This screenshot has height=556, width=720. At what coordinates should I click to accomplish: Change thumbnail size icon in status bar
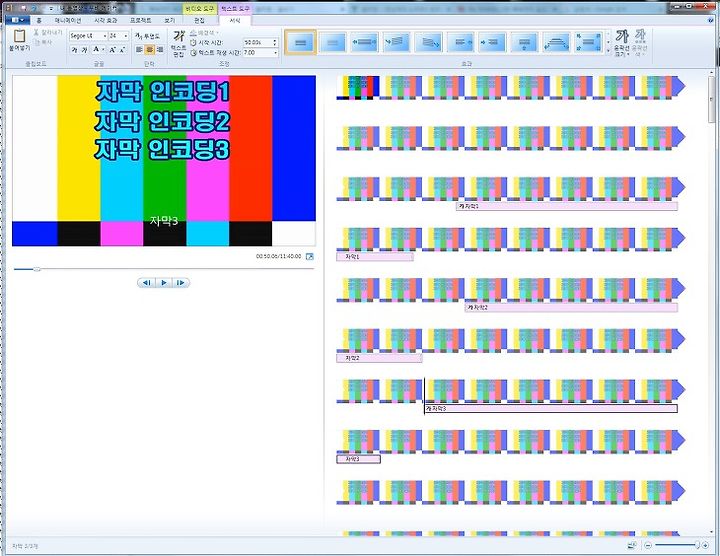tap(632, 545)
